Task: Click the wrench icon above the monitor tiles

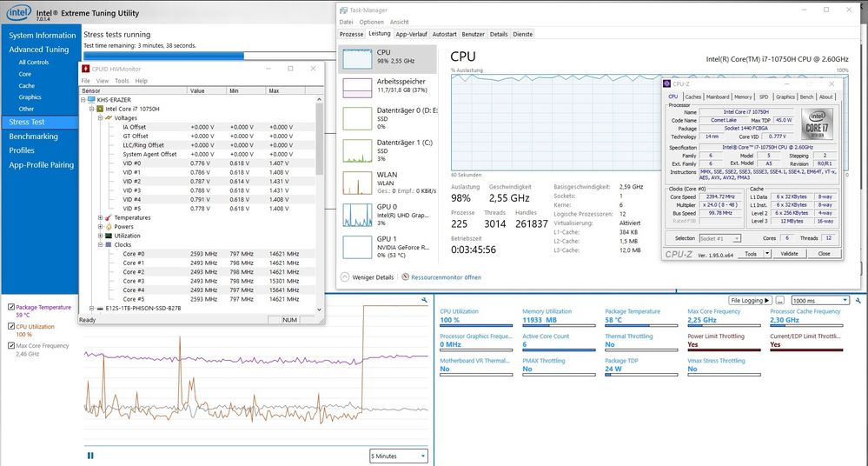Action: [858, 300]
